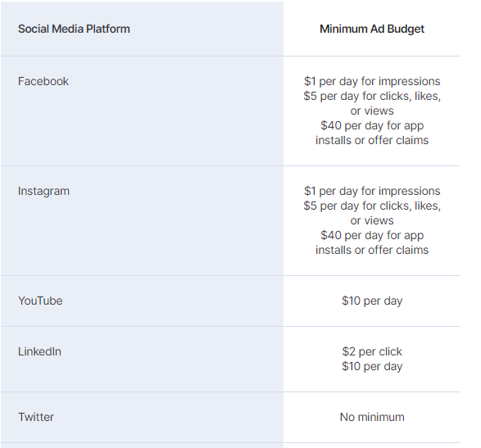The height and width of the screenshot is (448, 481).
Task: Click Facebook's $1 per day for impressions text
Action: click(x=372, y=81)
